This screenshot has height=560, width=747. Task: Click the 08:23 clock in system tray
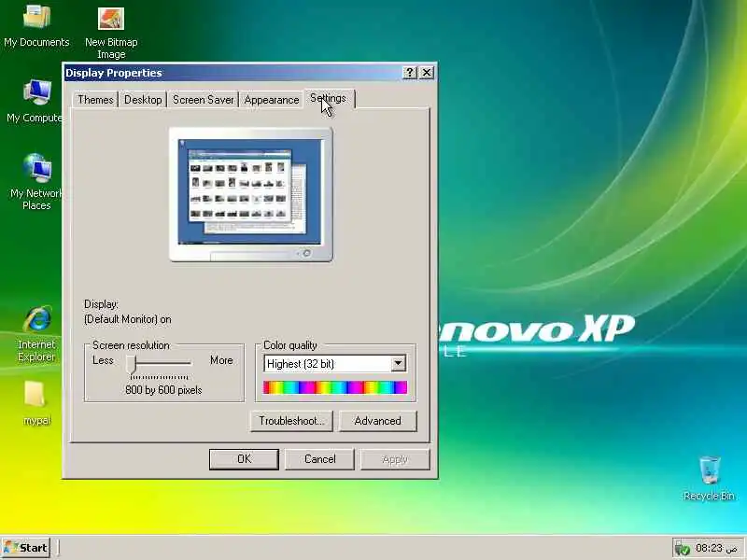tap(709, 548)
